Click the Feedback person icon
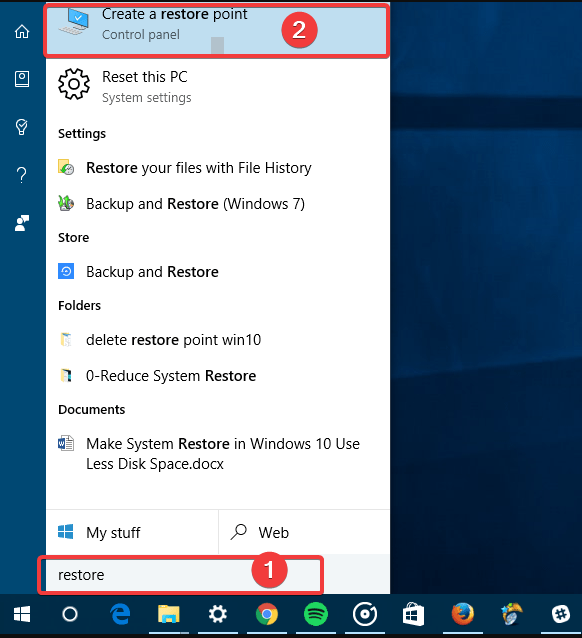The image size is (582, 638). point(22,223)
